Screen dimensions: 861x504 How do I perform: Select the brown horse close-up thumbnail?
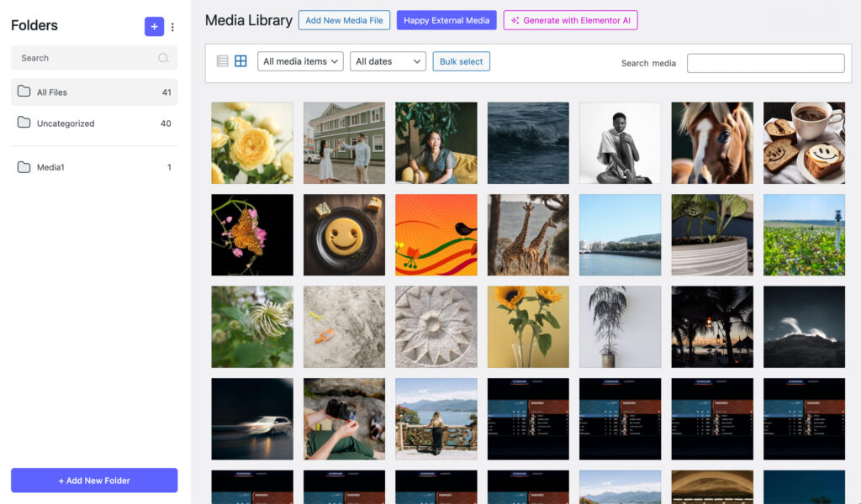(712, 143)
